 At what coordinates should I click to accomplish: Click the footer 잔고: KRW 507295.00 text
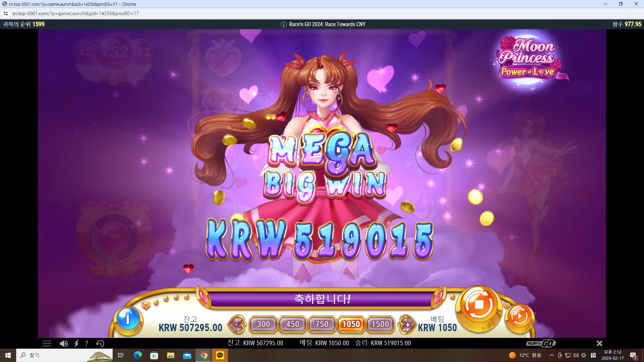pyautogui.click(x=255, y=343)
